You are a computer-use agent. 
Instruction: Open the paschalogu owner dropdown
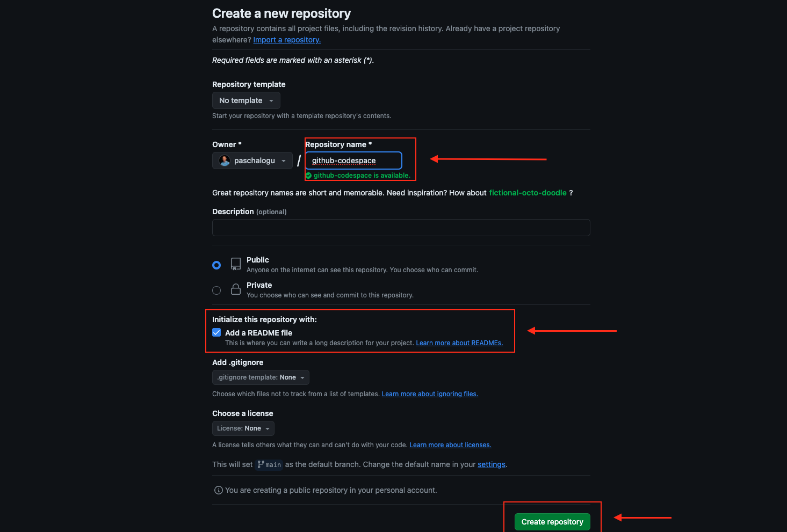coord(252,160)
